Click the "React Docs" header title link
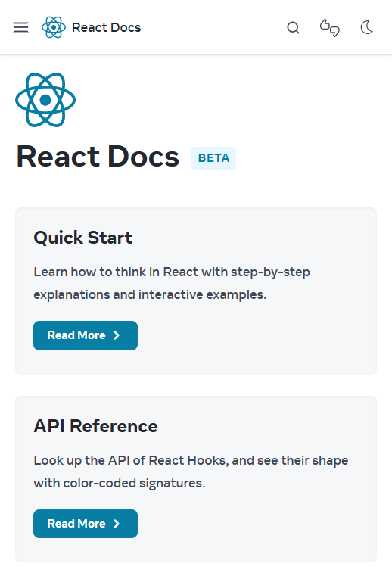This screenshot has height=582, width=392. point(106,27)
